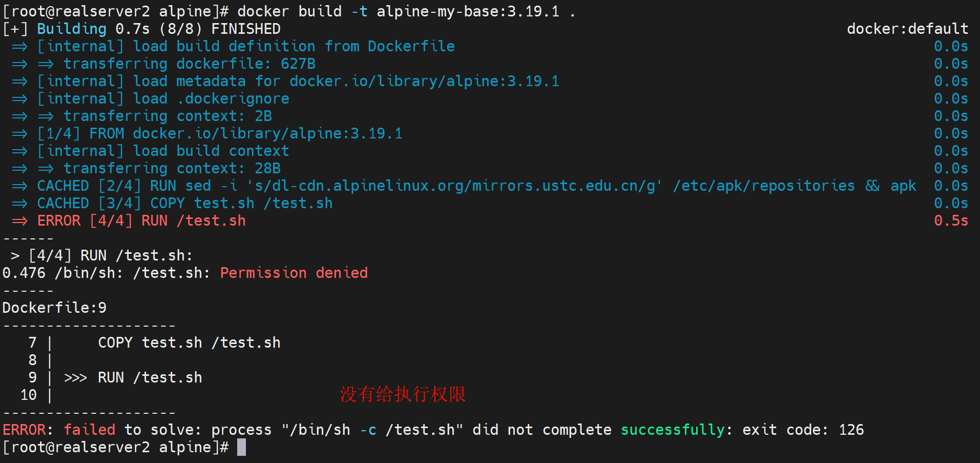Click the green "successfully" word
Image resolution: width=980 pixels, height=463 pixels.
click(672, 430)
